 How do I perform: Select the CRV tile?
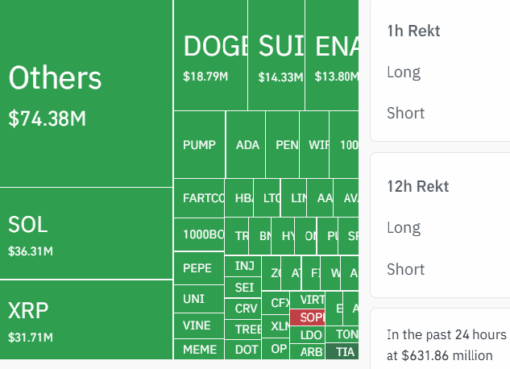pos(243,309)
